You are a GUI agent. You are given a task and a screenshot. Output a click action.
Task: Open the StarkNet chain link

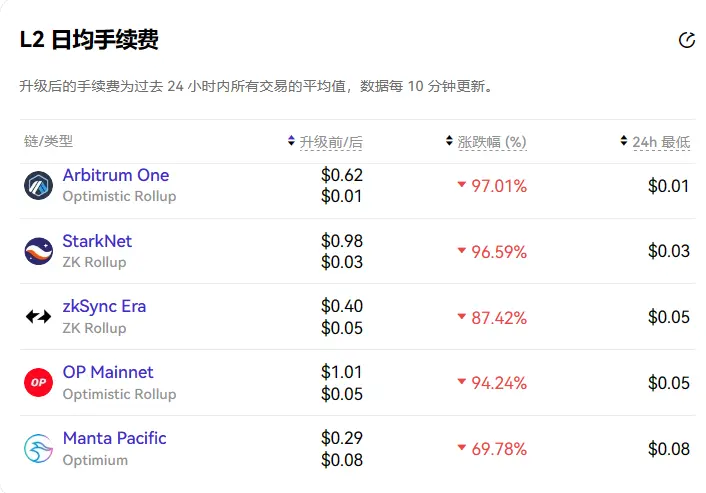click(x=97, y=241)
